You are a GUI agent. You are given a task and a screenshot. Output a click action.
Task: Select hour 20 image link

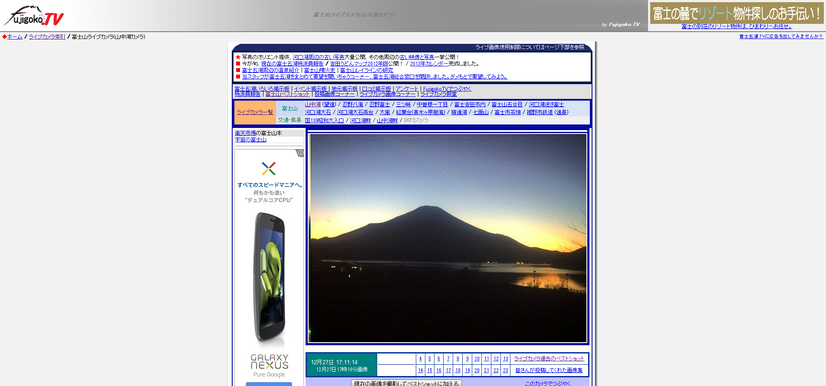tap(477, 371)
